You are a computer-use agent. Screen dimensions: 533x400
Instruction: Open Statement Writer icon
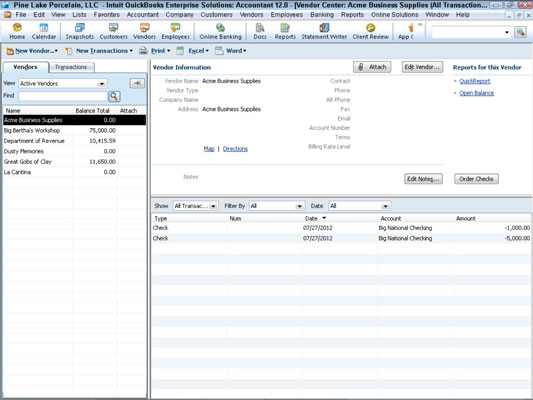[x=324, y=31]
